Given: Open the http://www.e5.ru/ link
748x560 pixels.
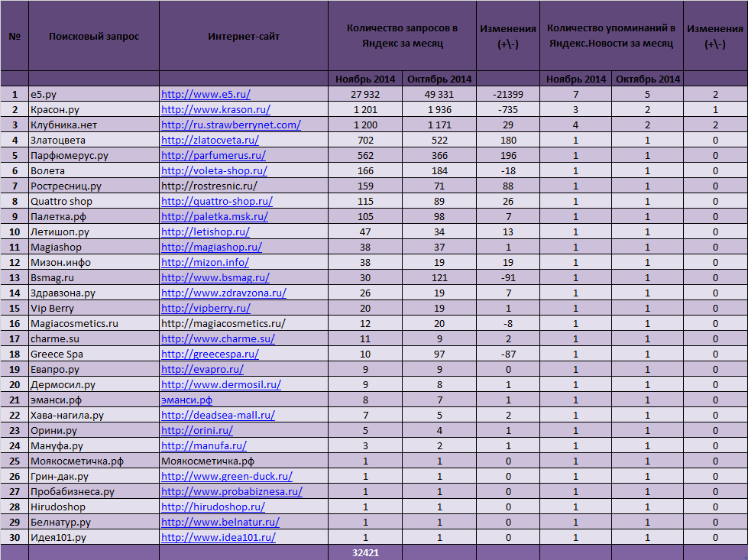Looking at the screenshot, I should [x=206, y=95].
